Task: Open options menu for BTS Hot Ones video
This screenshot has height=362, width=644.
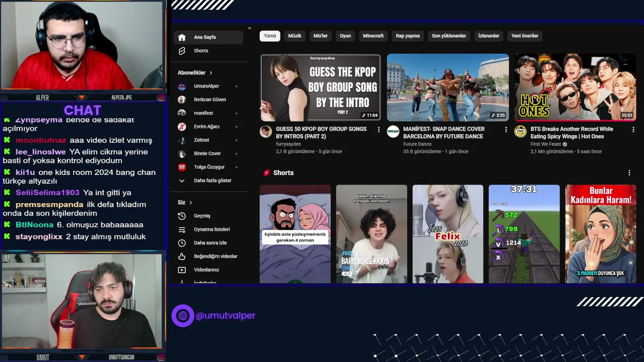Action: click(633, 130)
